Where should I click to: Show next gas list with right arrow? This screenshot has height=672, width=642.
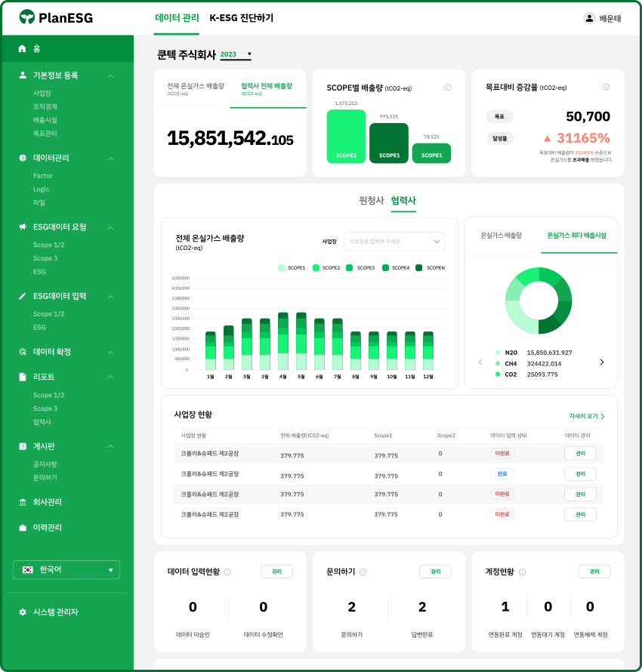602,362
